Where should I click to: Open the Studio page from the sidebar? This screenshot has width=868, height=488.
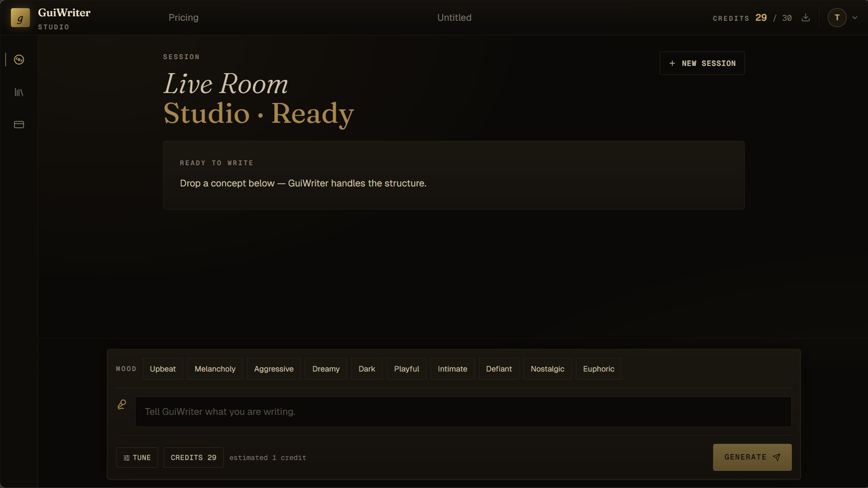pos(19,60)
